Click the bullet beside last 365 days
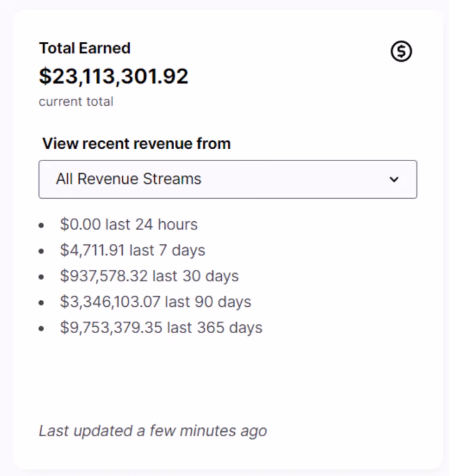 [42, 328]
